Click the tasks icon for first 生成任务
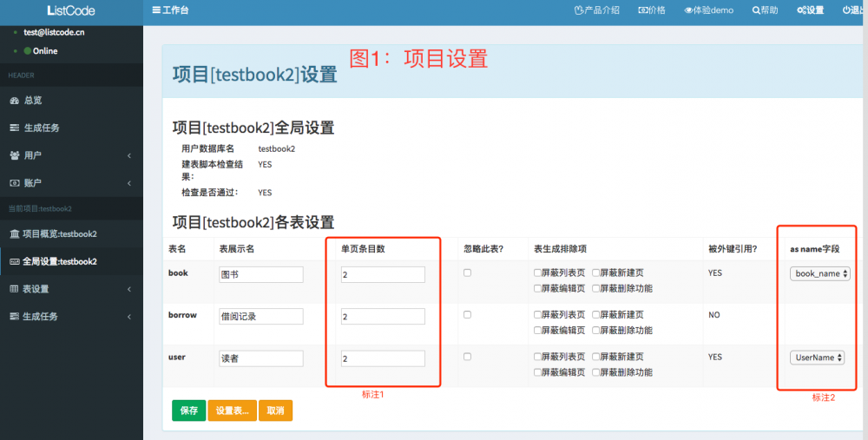This screenshot has width=868, height=440. coord(15,128)
